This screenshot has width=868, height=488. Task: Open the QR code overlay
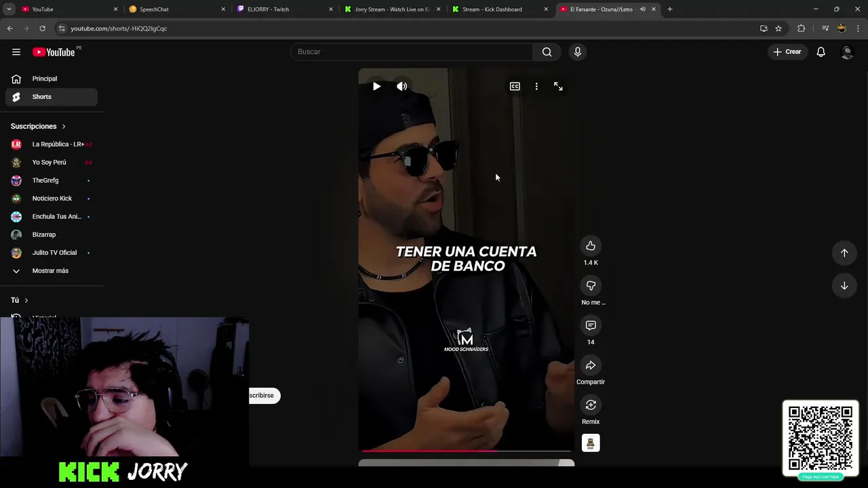(x=821, y=439)
